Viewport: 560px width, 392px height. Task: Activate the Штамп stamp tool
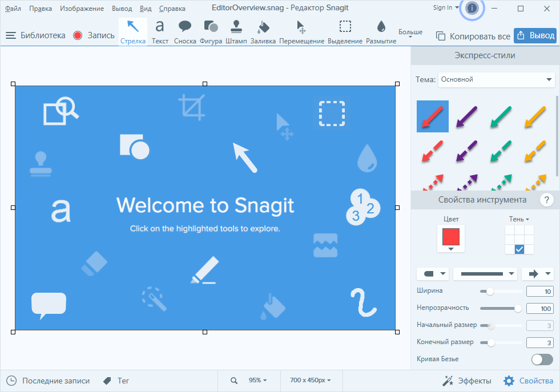(236, 31)
